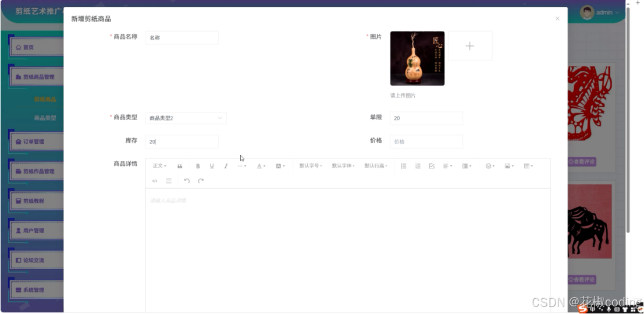
Task: Click the Sogou input method tray icon
Action: (583, 309)
